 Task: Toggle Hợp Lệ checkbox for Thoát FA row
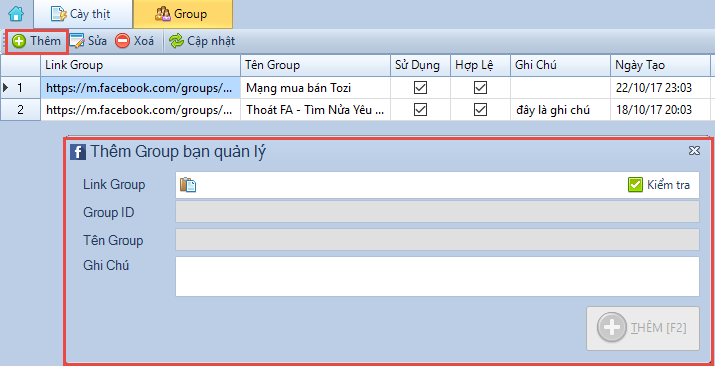click(480, 110)
